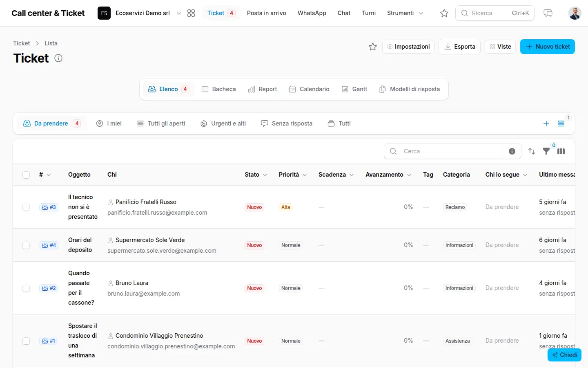Image resolution: width=588 pixels, height=368 pixels.
Task: Open the apps grid icon in header
Action: click(x=191, y=13)
